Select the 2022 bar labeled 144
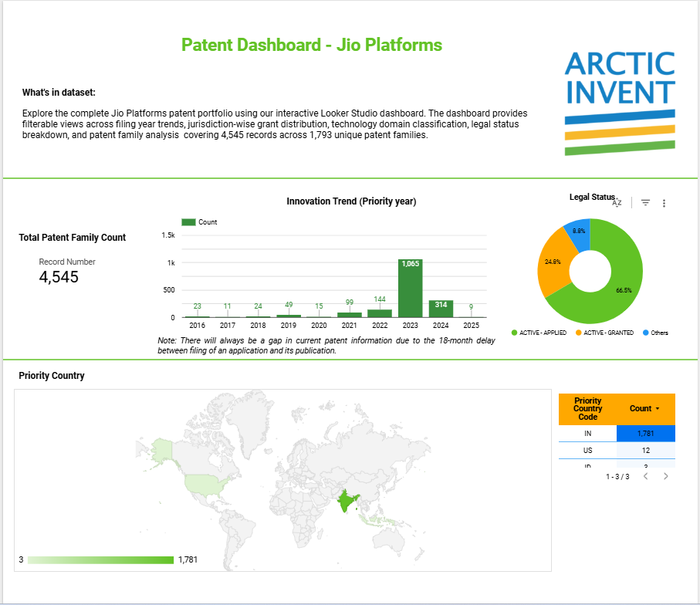 click(x=380, y=313)
